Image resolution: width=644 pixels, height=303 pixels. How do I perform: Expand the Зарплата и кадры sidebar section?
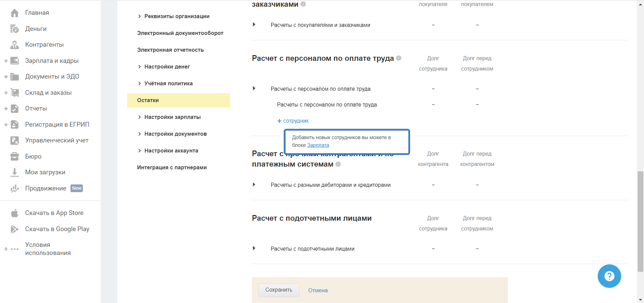[6, 61]
